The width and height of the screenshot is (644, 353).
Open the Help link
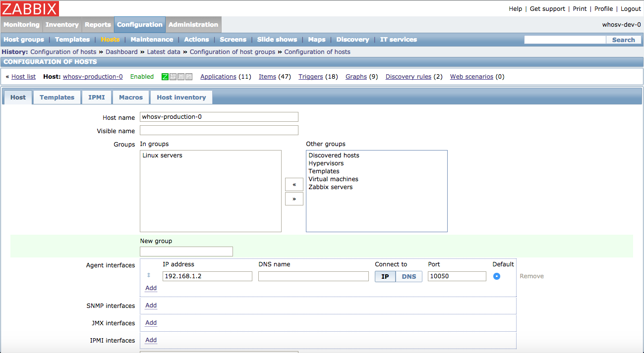[516, 9]
